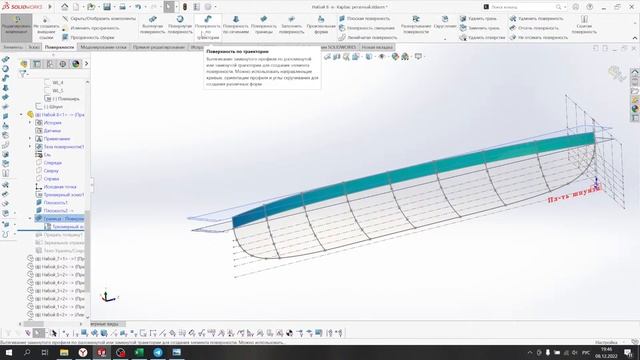Click Скрыть/Отобразить компоненты

(99, 18)
